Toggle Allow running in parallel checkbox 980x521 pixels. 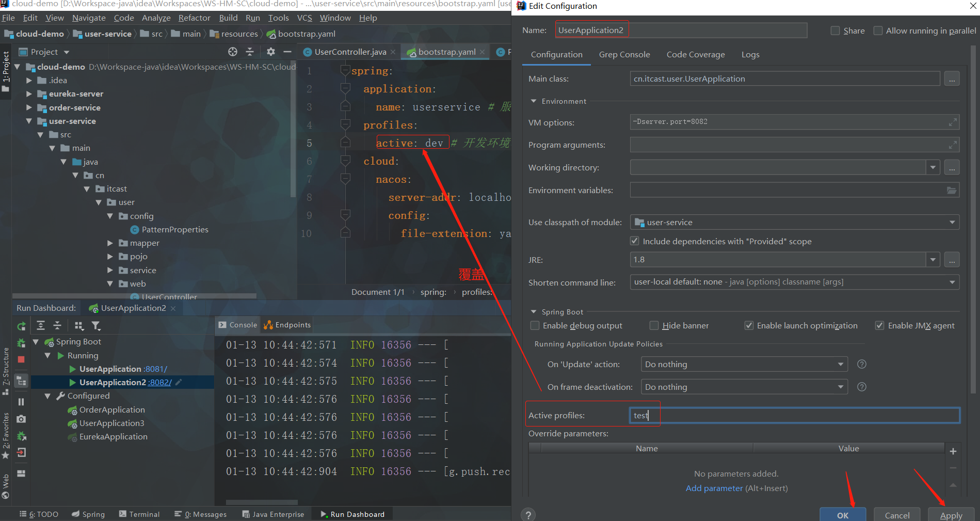[878, 30]
